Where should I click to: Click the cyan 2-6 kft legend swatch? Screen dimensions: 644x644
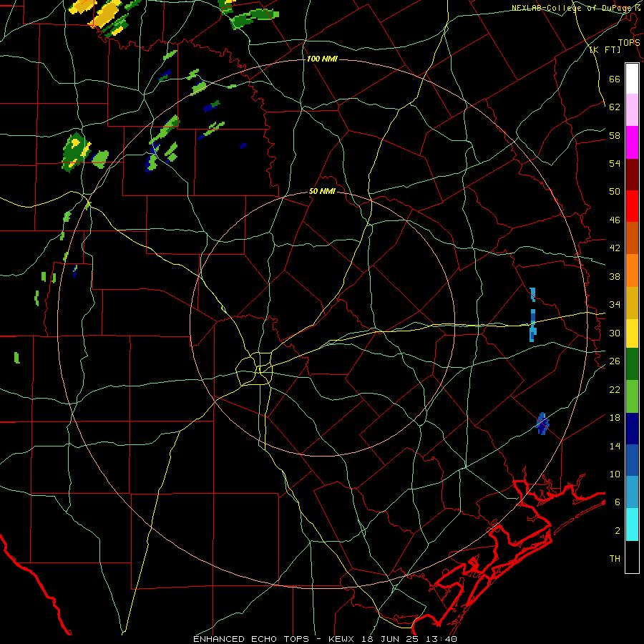[632, 525]
